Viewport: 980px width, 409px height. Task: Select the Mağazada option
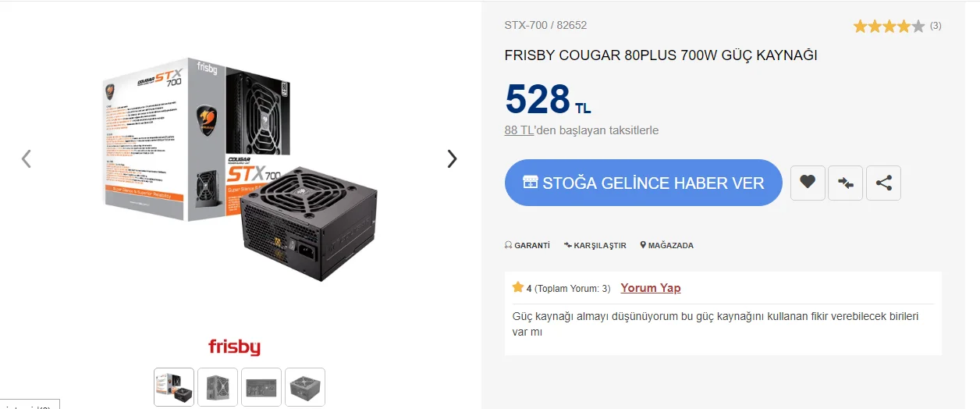[667, 245]
